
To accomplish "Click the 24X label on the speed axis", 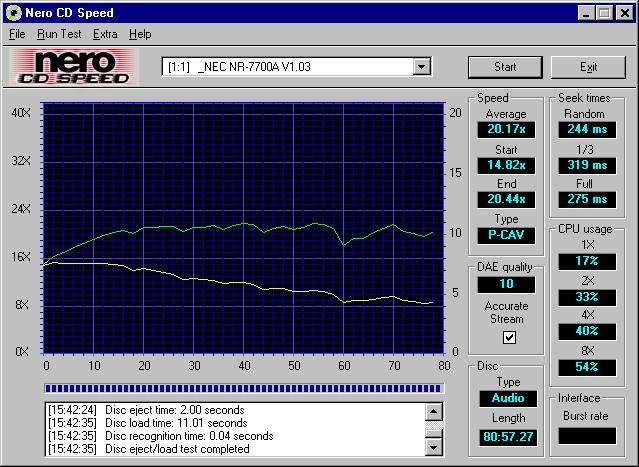I will click(21, 209).
